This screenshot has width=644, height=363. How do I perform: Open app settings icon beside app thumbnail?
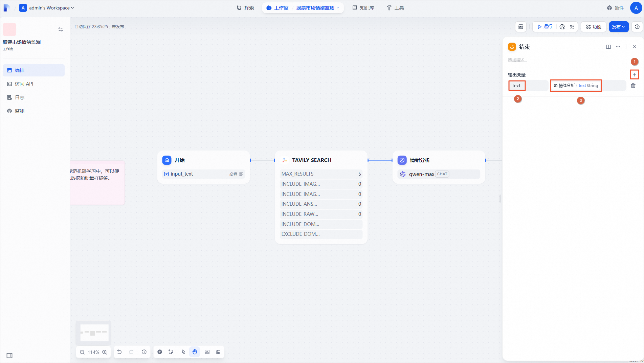pos(61,29)
